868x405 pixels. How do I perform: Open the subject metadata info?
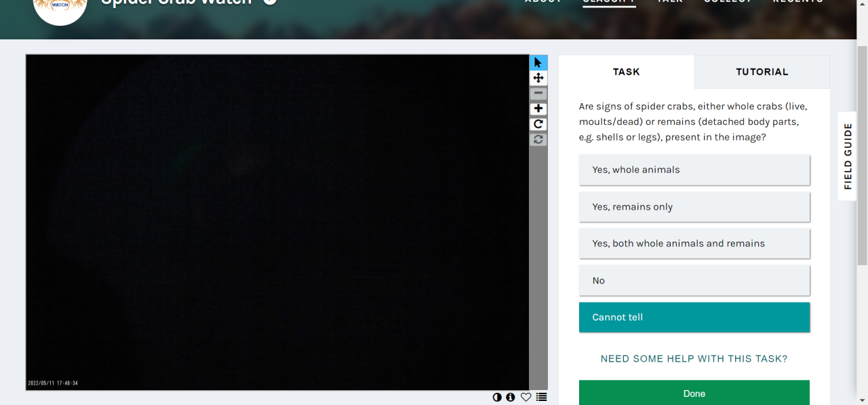point(511,397)
